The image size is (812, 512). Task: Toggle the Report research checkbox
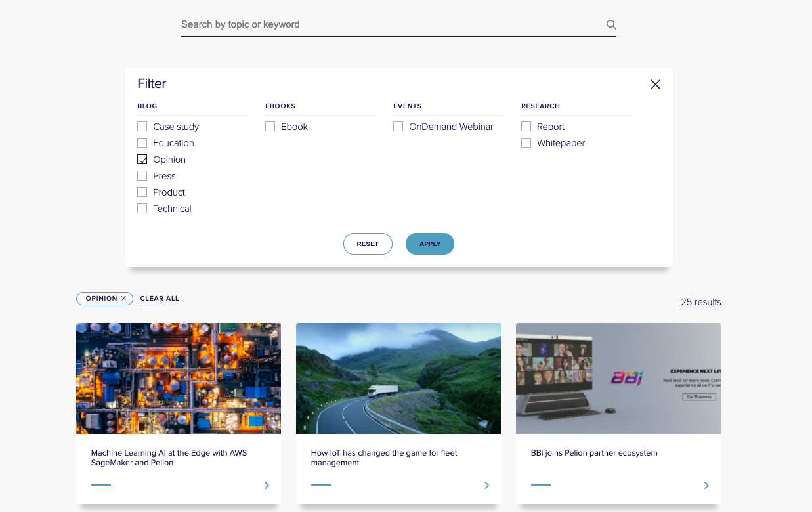(526, 127)
